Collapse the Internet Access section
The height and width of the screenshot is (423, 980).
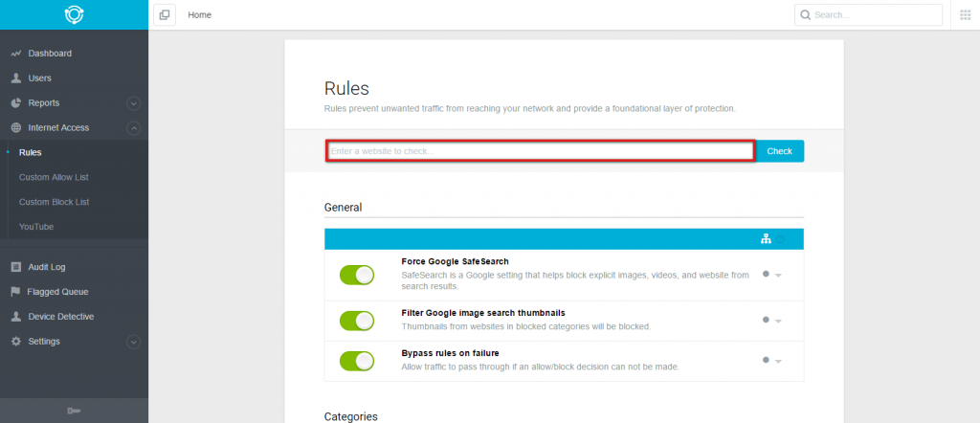(x=134, y=128)
